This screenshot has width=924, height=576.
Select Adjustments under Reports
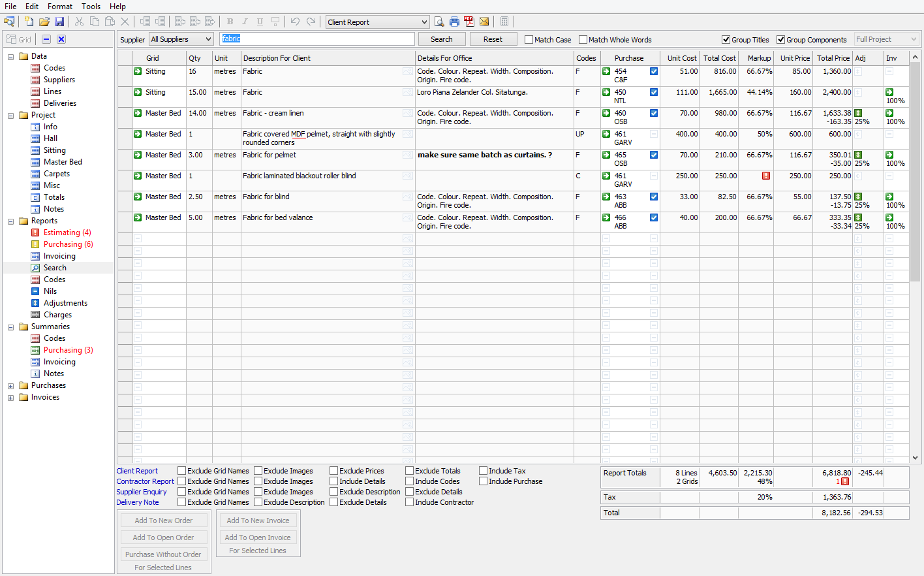click(65, 303)
